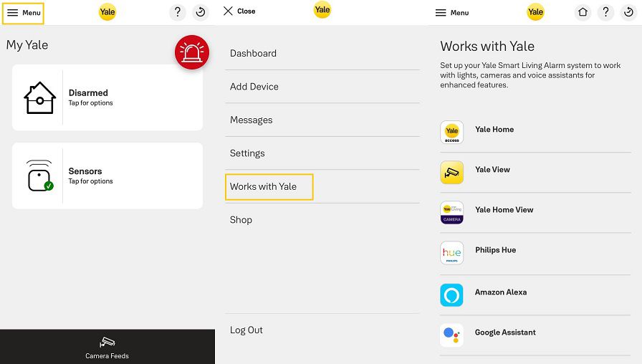
Task: Open the Yale Home integration
Action: pos(535,132)
